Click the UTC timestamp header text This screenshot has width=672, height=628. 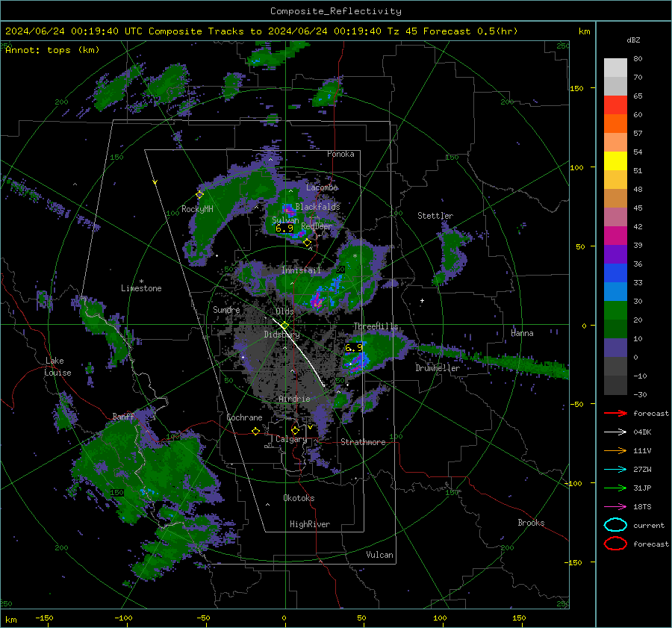(261, 31)
